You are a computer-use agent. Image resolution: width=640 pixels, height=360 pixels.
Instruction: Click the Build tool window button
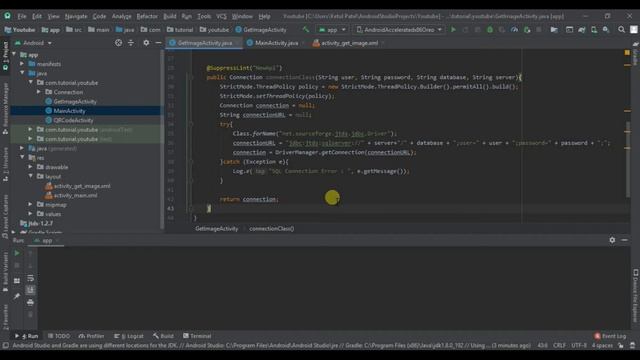[164, 336]
